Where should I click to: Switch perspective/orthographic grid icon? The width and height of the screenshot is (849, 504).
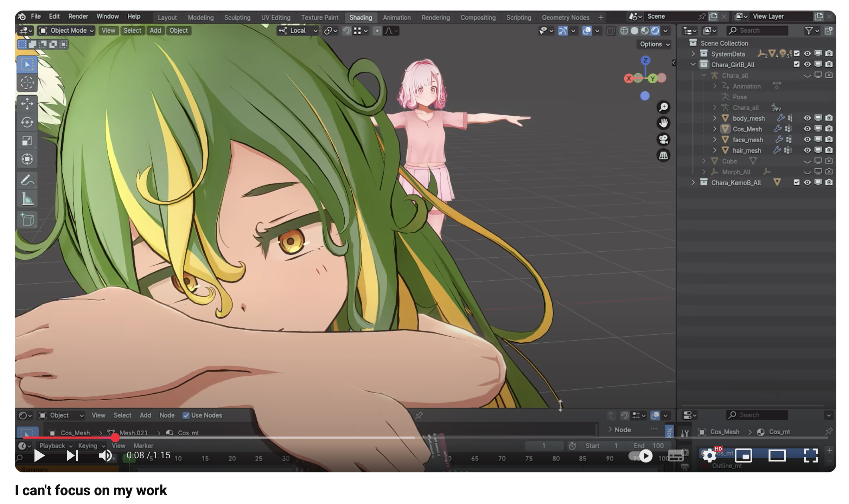pos(663,156)
